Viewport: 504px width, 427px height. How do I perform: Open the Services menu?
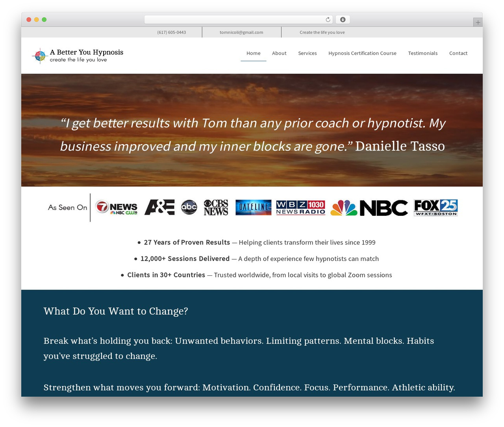click(308, 53)
